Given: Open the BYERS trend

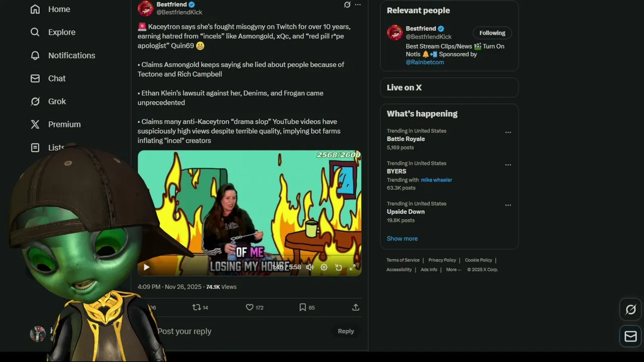Looking at the screenshot, I should [x=396, y=171].
